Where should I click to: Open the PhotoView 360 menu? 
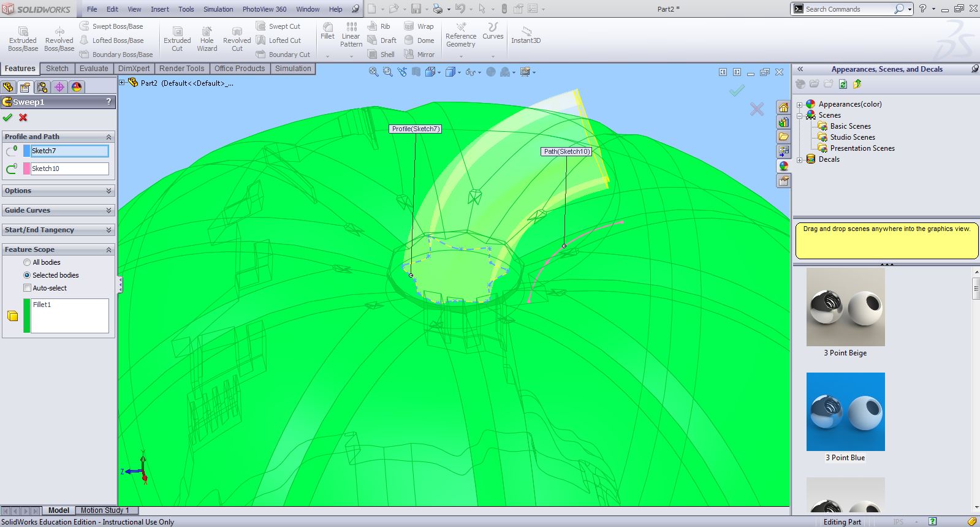click(264, 9)
